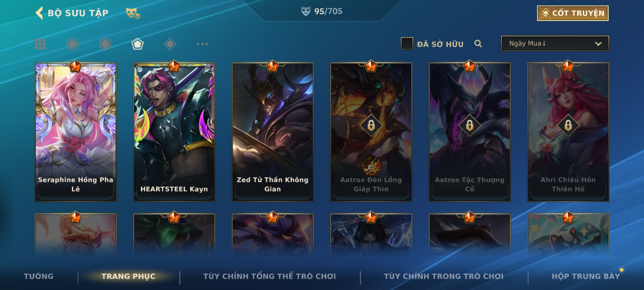644x290 pixels.
Task: Click the Cốt Truyện button
Action: click(573, 13)
